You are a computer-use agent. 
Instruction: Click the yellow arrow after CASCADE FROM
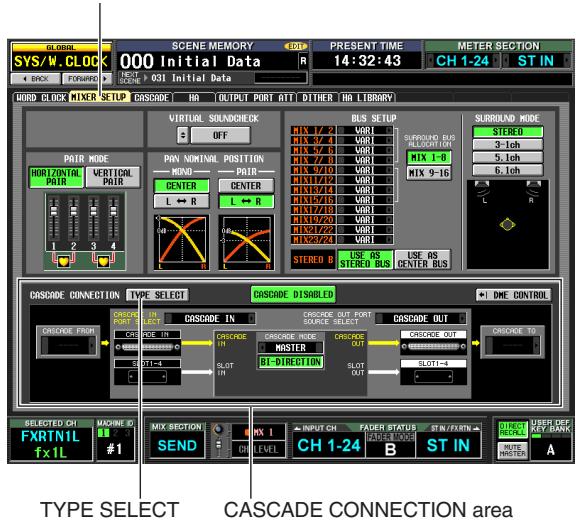click(x=105, y=343)
